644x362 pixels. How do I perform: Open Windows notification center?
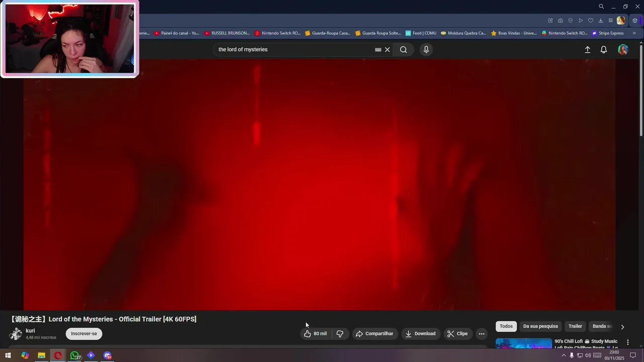click(x=633, y=355)
